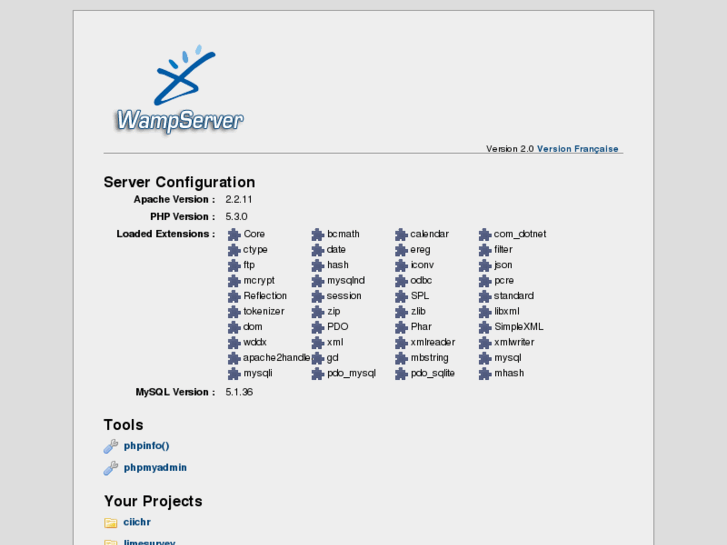Click the puzzle icon beside mbstring
The image size is (727, 545).
coord(401,358)
